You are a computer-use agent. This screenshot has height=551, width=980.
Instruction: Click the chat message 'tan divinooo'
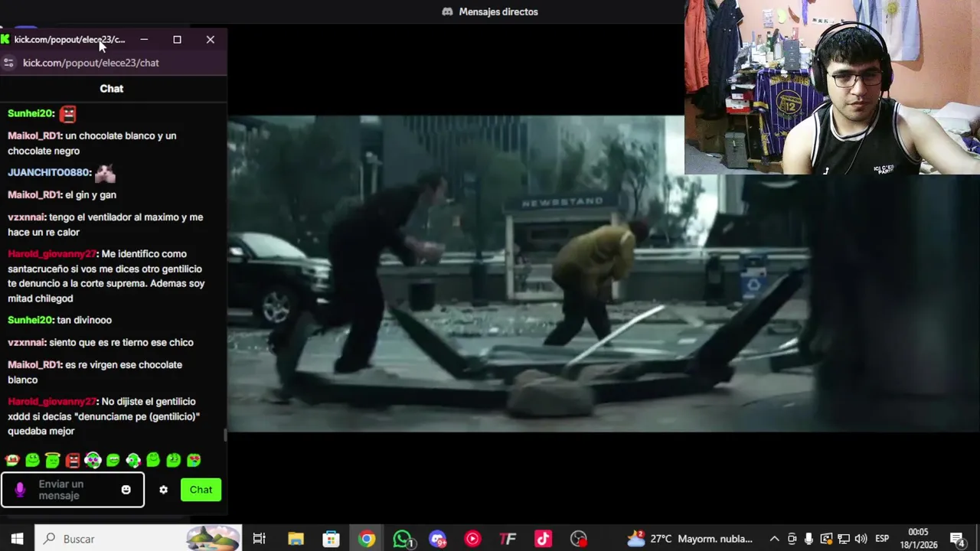[84, 320]
